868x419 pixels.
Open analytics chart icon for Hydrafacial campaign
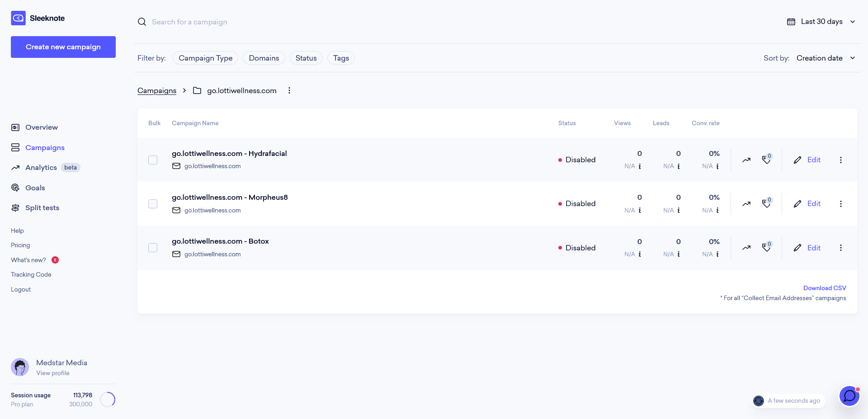[746, 160]
